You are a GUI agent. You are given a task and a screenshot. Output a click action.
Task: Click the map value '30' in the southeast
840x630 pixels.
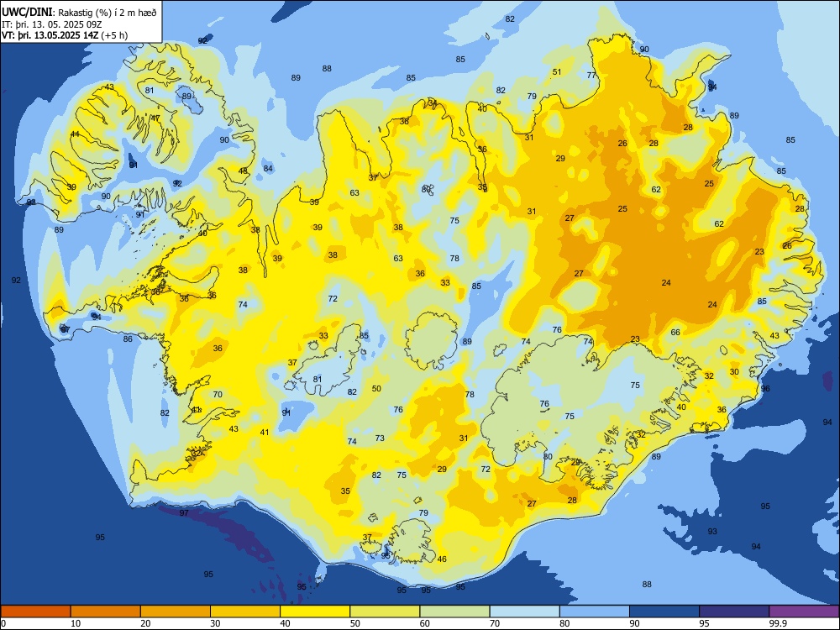734,372
